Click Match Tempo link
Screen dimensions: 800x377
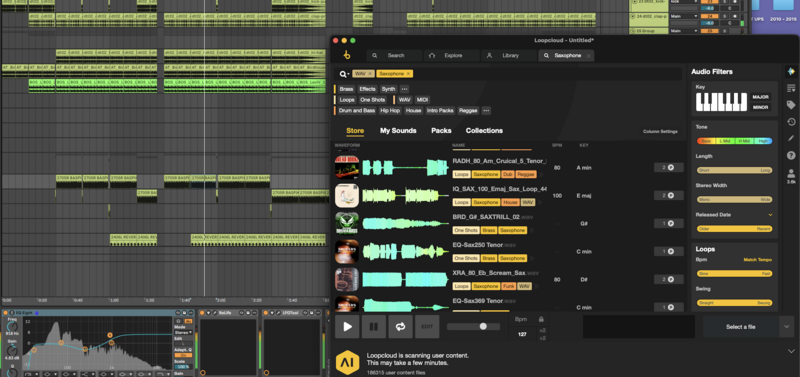click(757, 260)
